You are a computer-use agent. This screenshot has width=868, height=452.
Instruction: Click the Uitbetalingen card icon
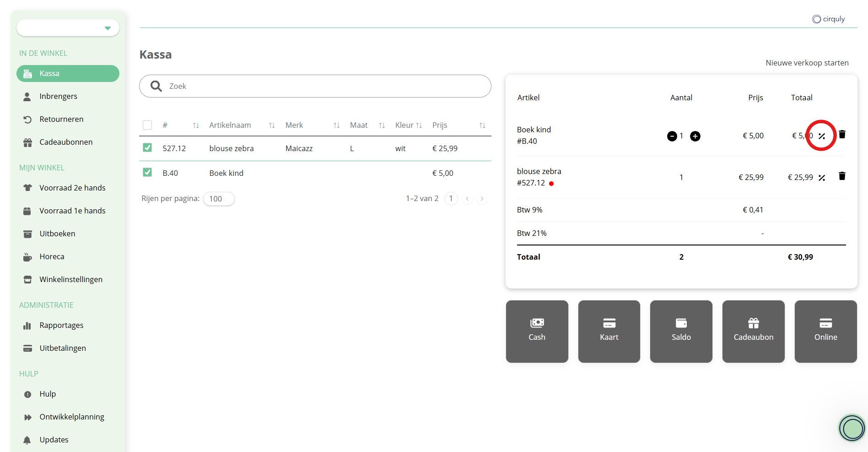point(27,349)
